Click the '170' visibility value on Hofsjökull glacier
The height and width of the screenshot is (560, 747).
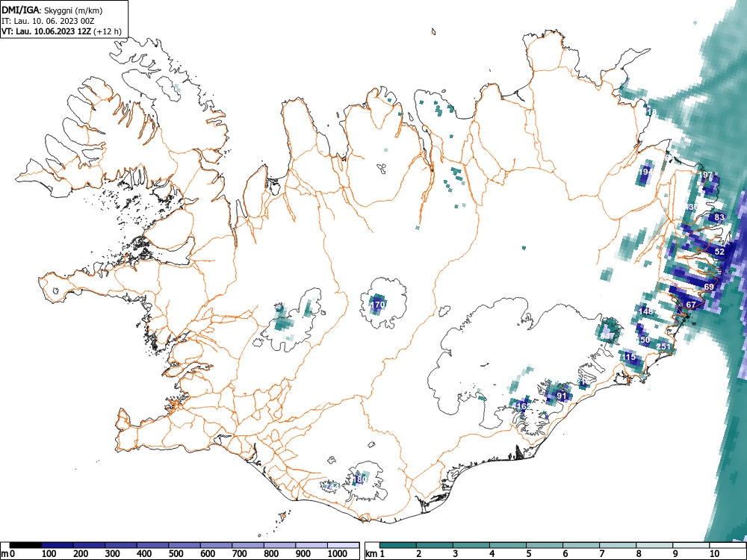[x=378, y=305]
